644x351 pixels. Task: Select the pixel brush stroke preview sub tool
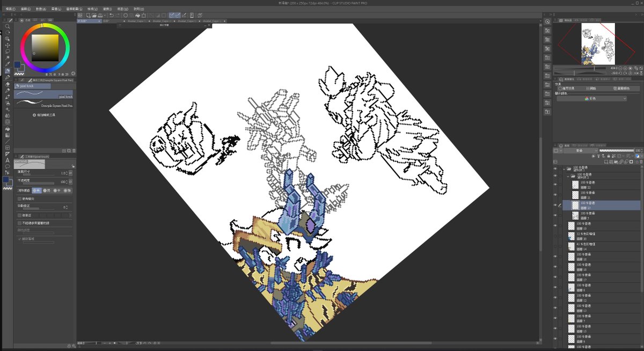[43, 93]
